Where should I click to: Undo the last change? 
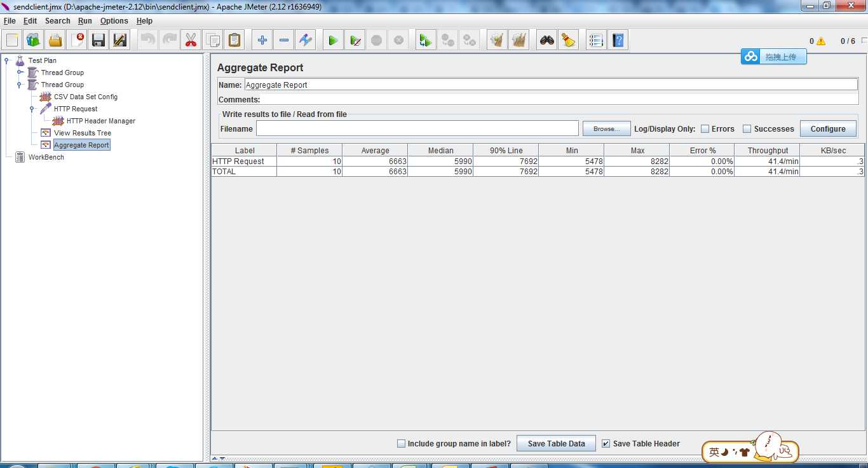(x=148, y=41)
